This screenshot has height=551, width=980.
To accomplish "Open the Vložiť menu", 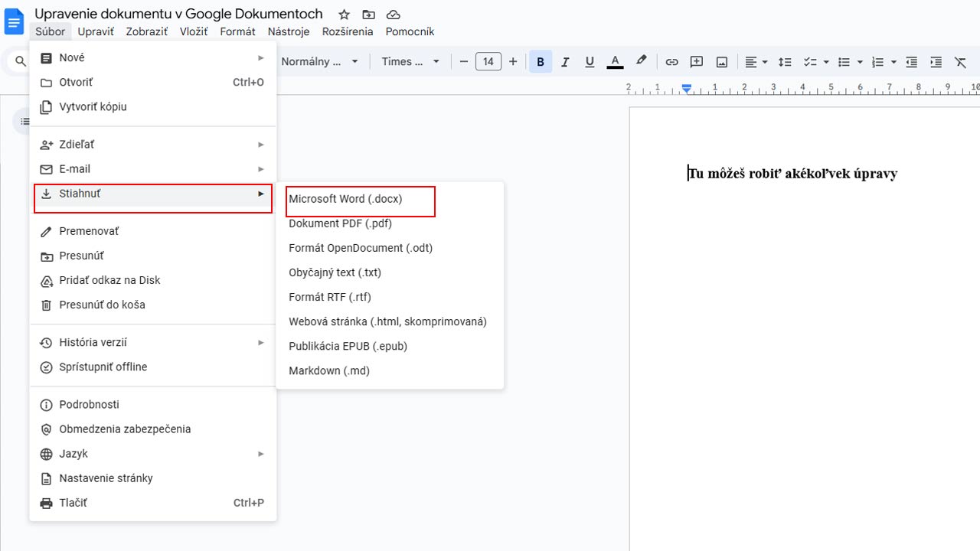I will click(194, 31).
